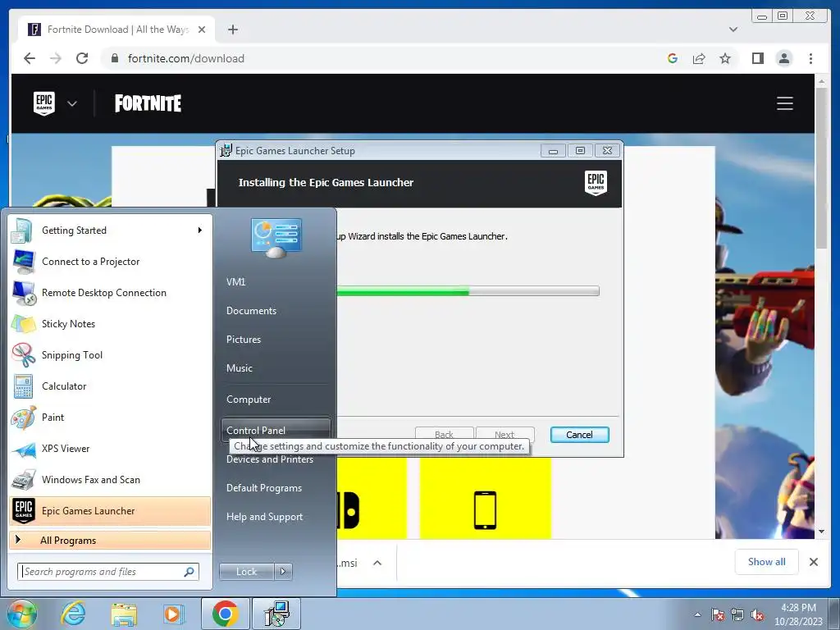The image size is (840, 630).
Task: Click the FORTNITE logo link
Action: 148,103
